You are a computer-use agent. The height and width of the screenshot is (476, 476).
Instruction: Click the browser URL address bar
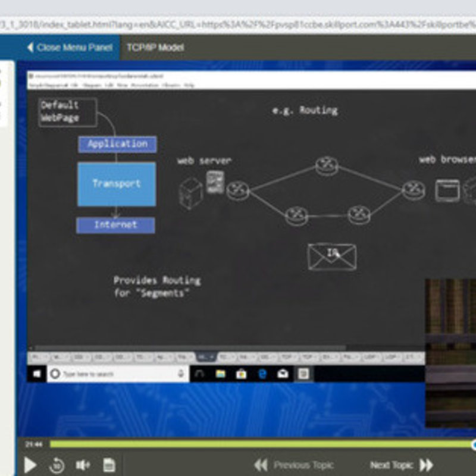click(238, 24)
